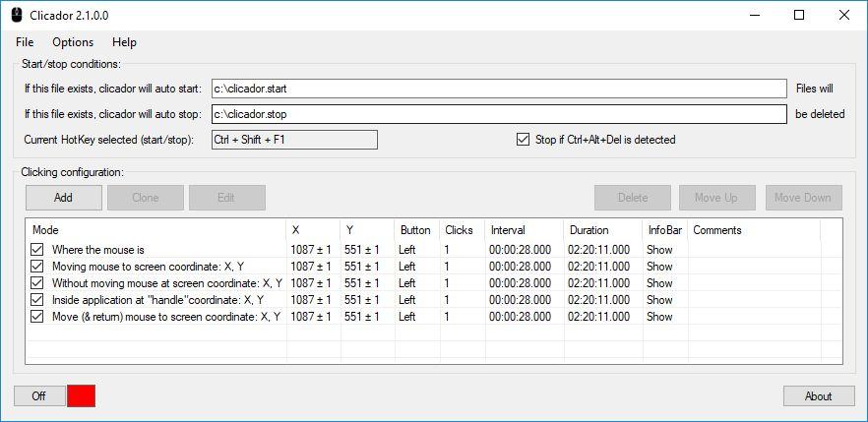Screen dimensions: 868x422
Task: Click the Ctrl + Shift + F1 hotkey field
Action: click(x=294, y=140)
